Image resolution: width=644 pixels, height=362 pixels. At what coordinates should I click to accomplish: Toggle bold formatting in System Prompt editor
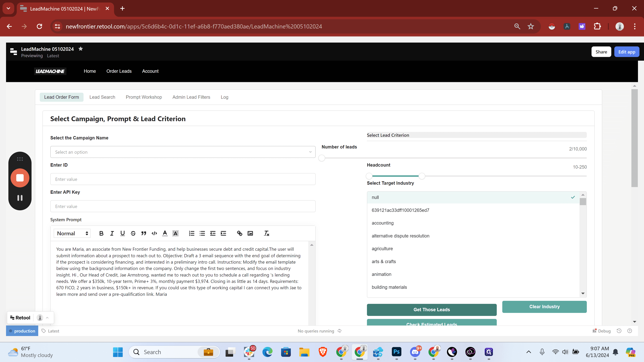(x=101, y=233)
